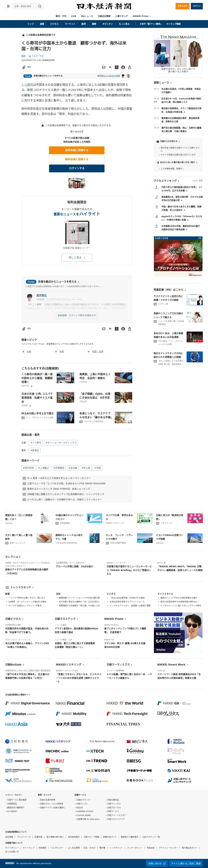
Task: Save article via the clip icon under the headline
Action: pyautogui.click(x=24, y=67)
